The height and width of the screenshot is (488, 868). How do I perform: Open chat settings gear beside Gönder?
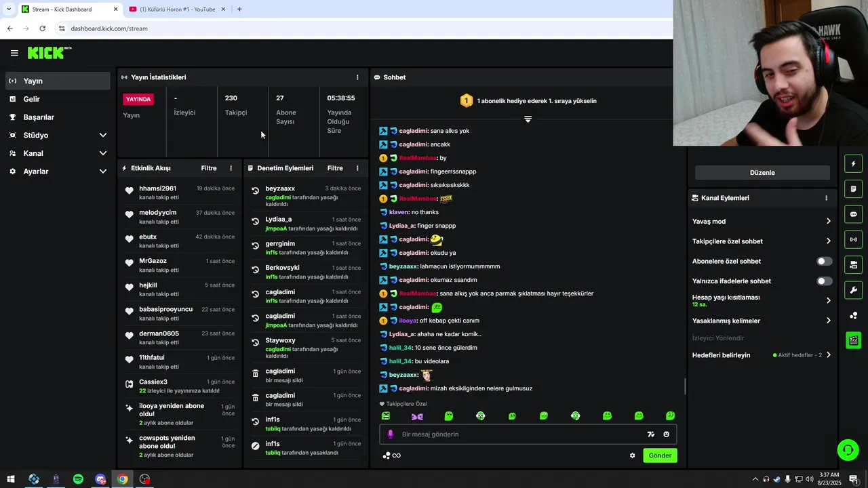tap(633, 455)
